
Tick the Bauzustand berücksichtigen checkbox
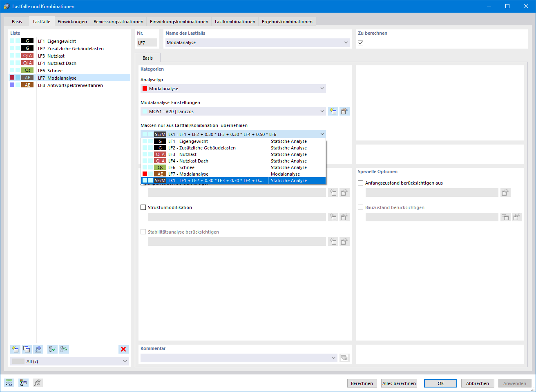point(360,207)
